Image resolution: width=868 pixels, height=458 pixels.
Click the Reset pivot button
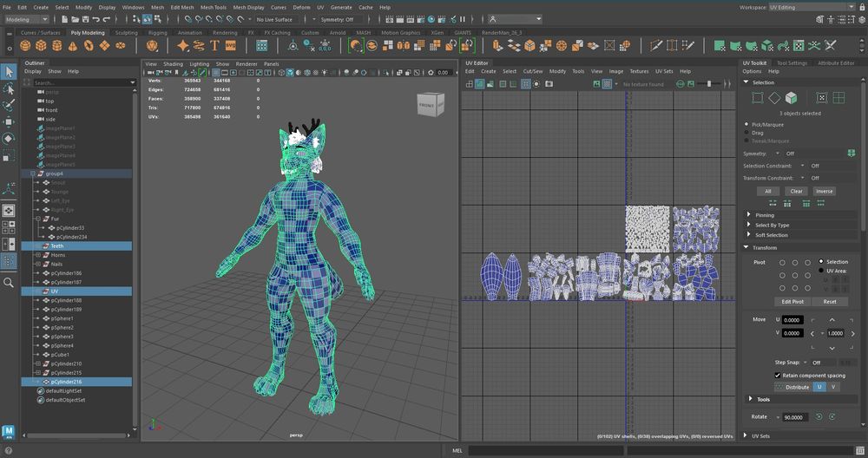tap(829, 302)
